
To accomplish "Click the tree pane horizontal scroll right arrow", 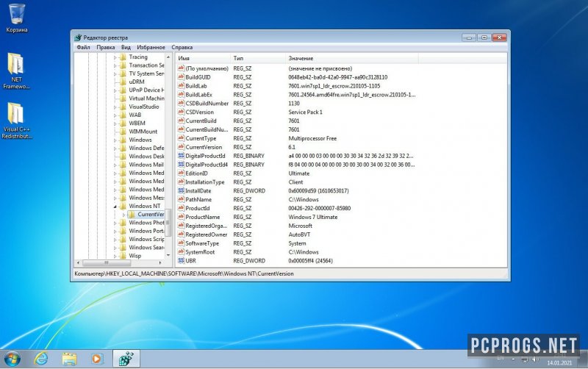I will 160,262.
